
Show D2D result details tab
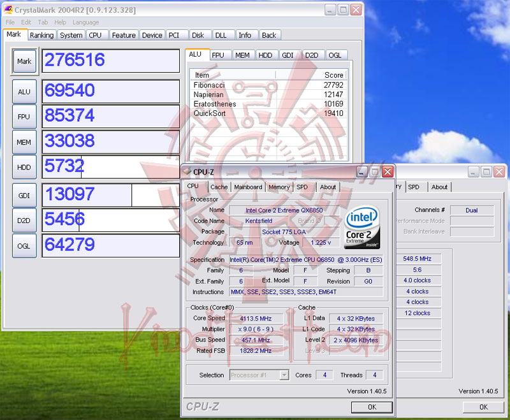(312, 55)
